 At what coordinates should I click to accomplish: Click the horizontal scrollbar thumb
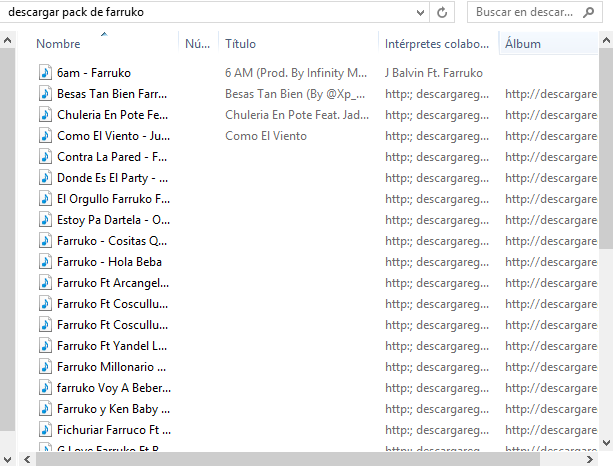point(288,459)
